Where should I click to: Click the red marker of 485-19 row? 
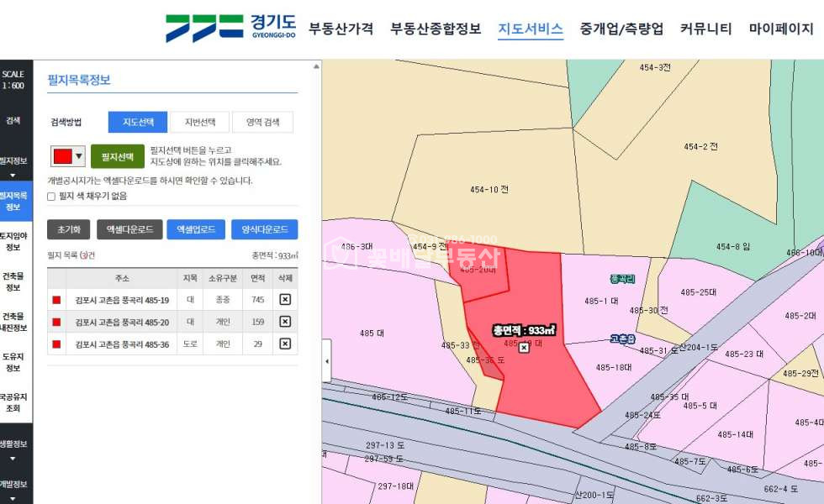coord(56,300)
